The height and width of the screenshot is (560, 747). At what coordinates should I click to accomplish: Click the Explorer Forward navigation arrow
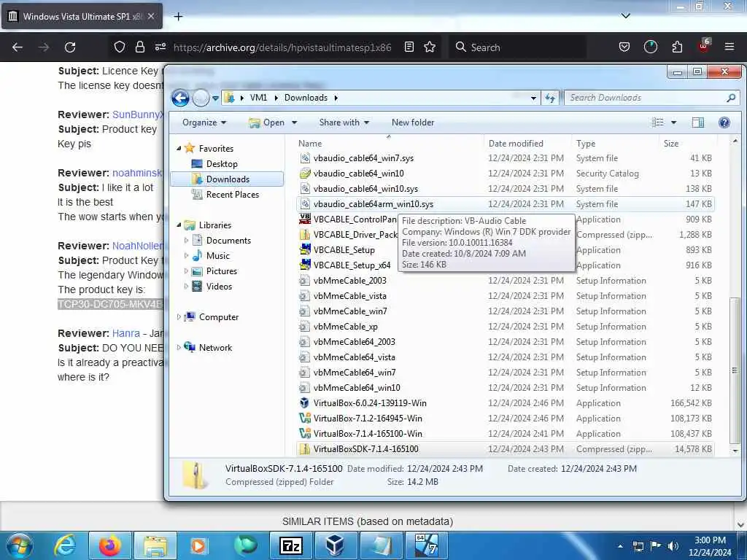201,98
